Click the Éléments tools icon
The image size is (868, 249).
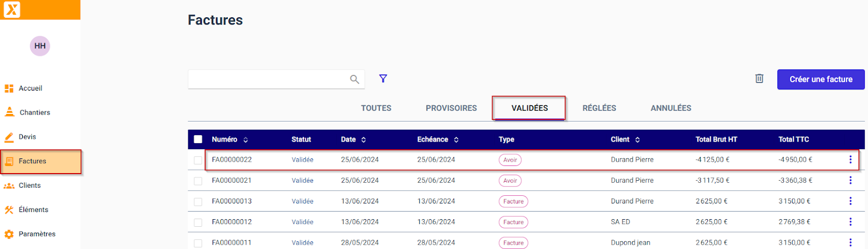(x=9, y=210)
